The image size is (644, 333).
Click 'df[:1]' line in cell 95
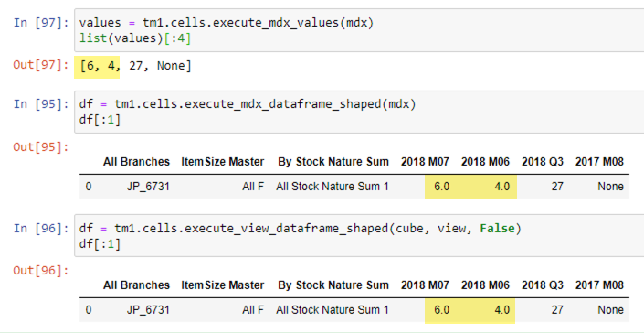point(100,120)
